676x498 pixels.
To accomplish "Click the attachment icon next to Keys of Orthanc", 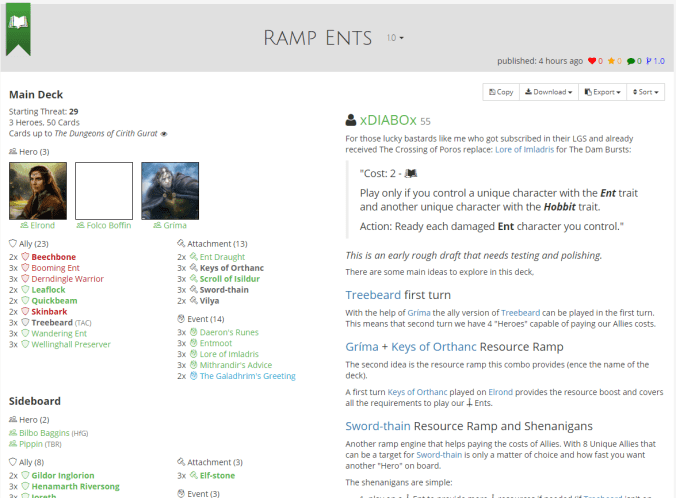I will [x=194, y=268].
